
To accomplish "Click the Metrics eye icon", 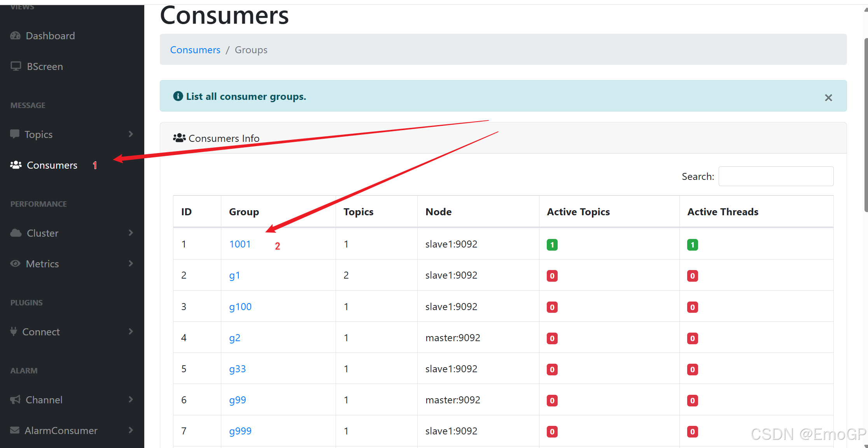I will pyautogui.click(x=16, y=264).
